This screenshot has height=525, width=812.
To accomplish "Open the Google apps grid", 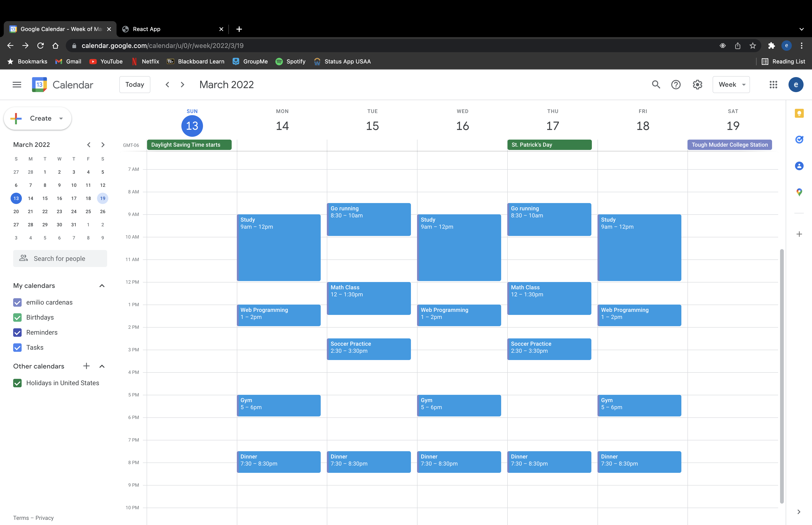I will point(773,85).
